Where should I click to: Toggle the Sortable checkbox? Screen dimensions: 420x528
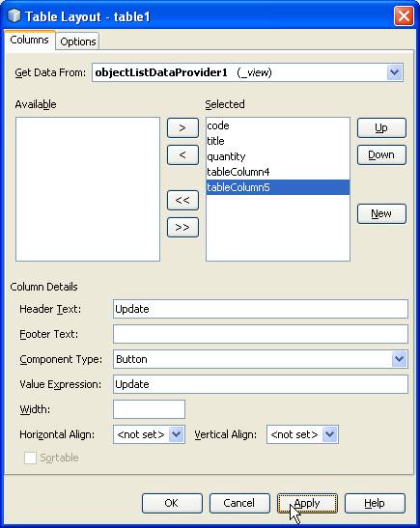point(30,458)
